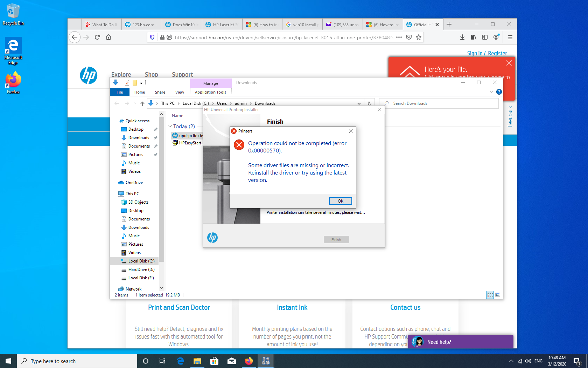Click the Properties quick access icon
The width and height of the screenshot is (588, 368).
pyautogui.click(x=127, y=83)
